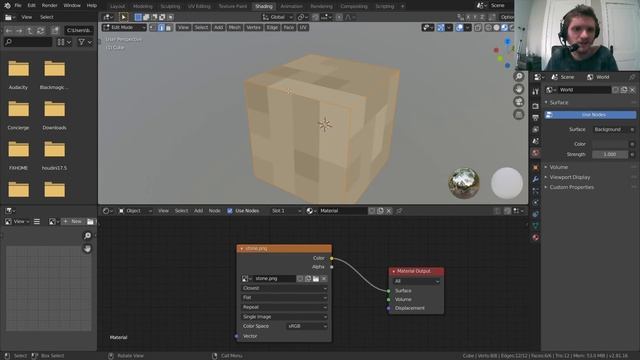Screen dimensions: 640x360
Task: Open the stone.png node Color Space dropdown
Action: click(307, 326)
